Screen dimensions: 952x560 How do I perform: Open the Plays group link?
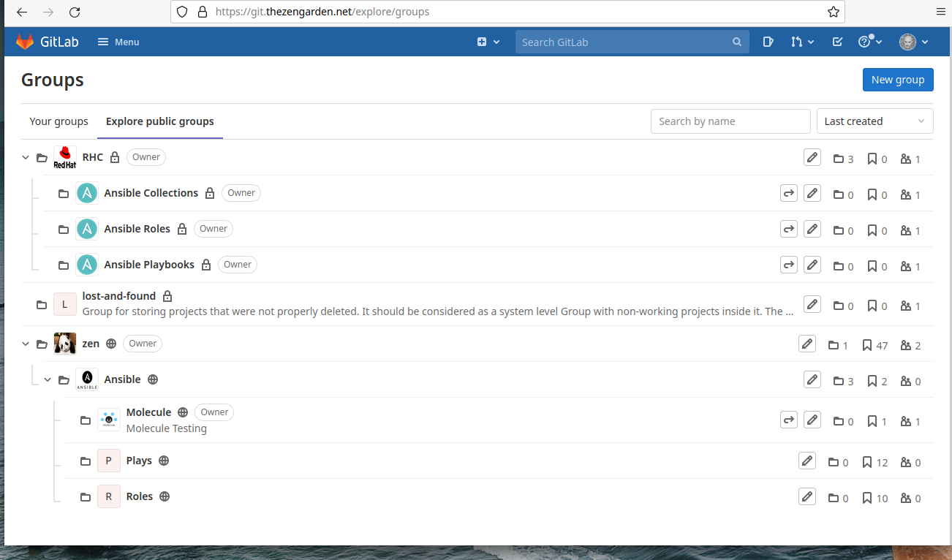139,461
